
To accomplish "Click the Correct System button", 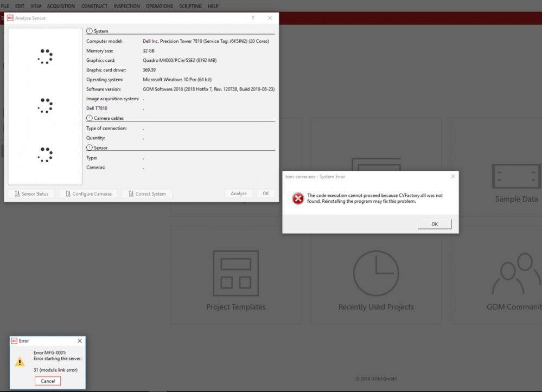I will (x=147, y=194).
